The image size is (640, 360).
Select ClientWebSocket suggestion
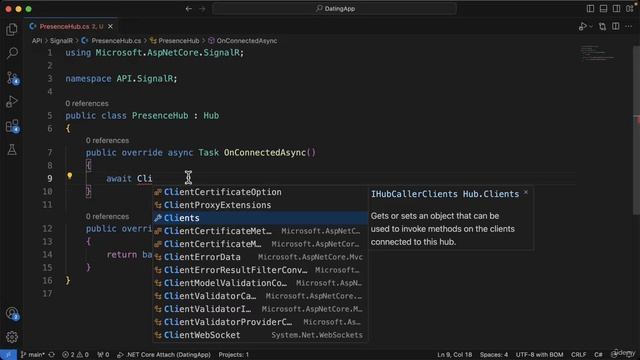(260, 335)
